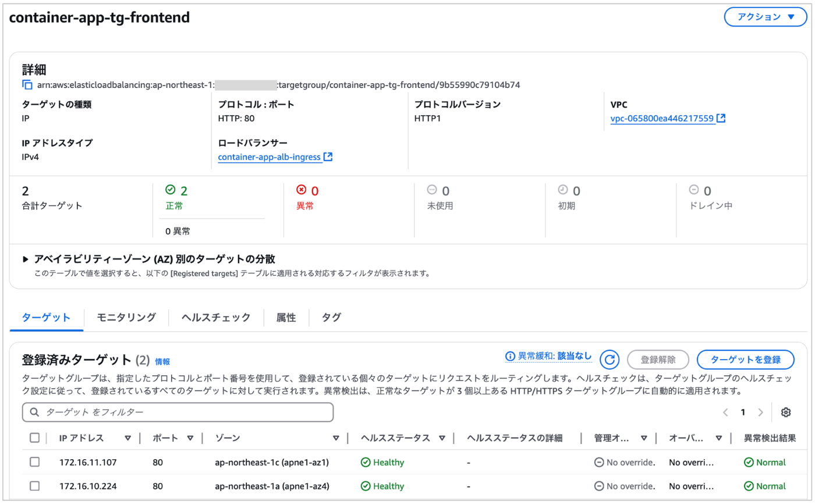
Task: Click the search magnifier icon in target filter
Action: pyautogui.click(x=34, y=412)
